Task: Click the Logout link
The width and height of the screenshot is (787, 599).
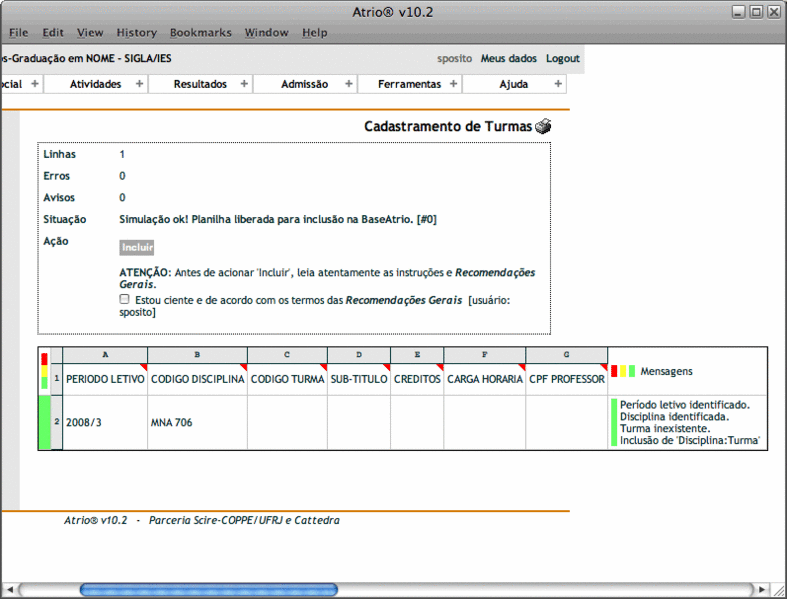Action: click(562, 58)
